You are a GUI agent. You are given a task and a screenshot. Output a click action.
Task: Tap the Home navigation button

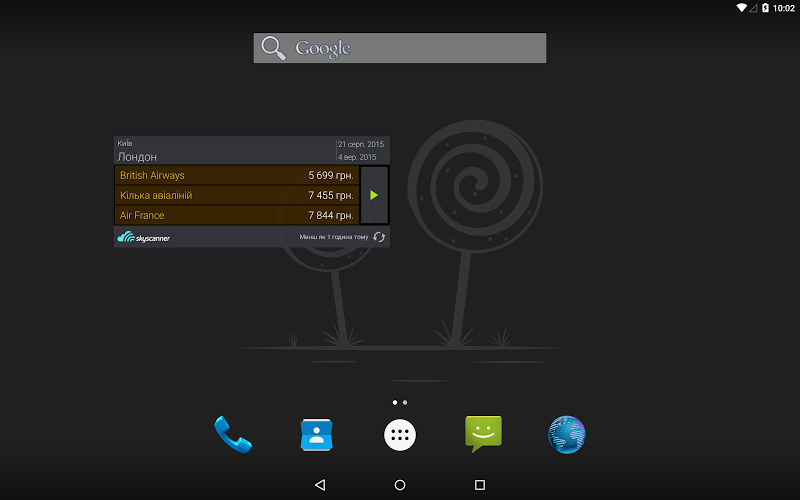point(400,485)
